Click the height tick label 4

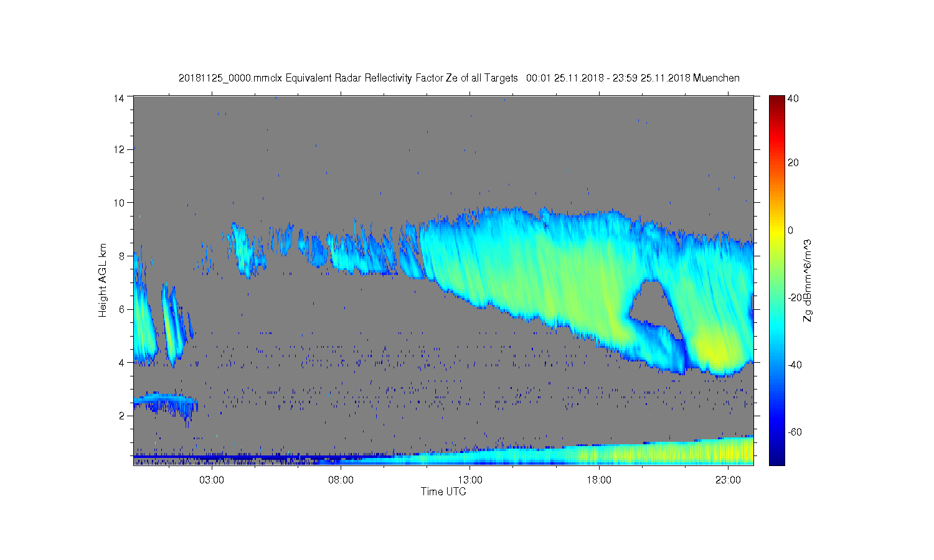122,362
